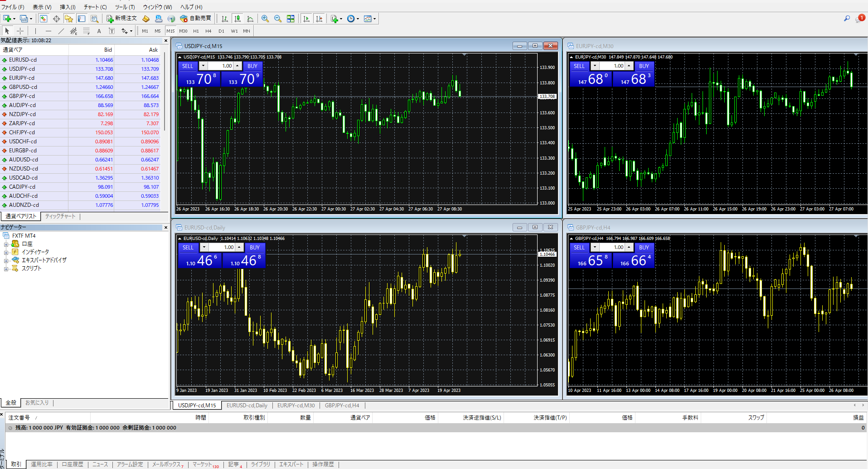Pick the text label 'A' drawing tool
Image resolution: width=868 pixels, height=469 pixels.
tap(99, 31)
